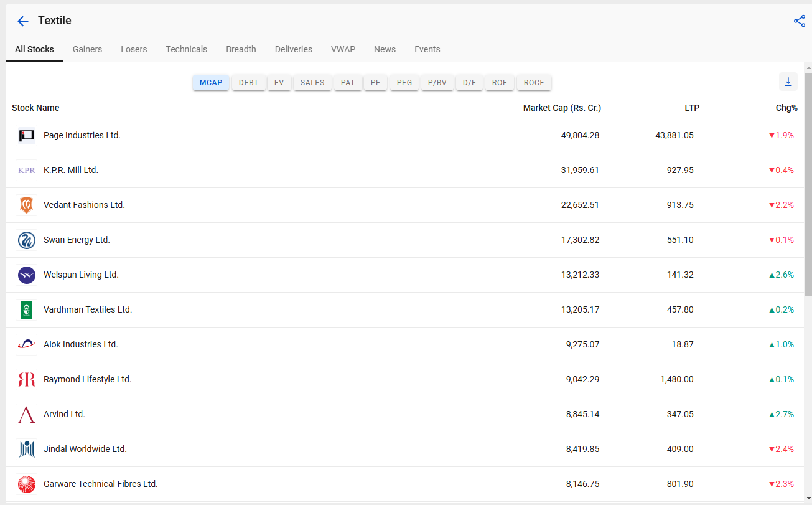Switch to the Technicals tab
812x505 pixels.
coord(186,49)
